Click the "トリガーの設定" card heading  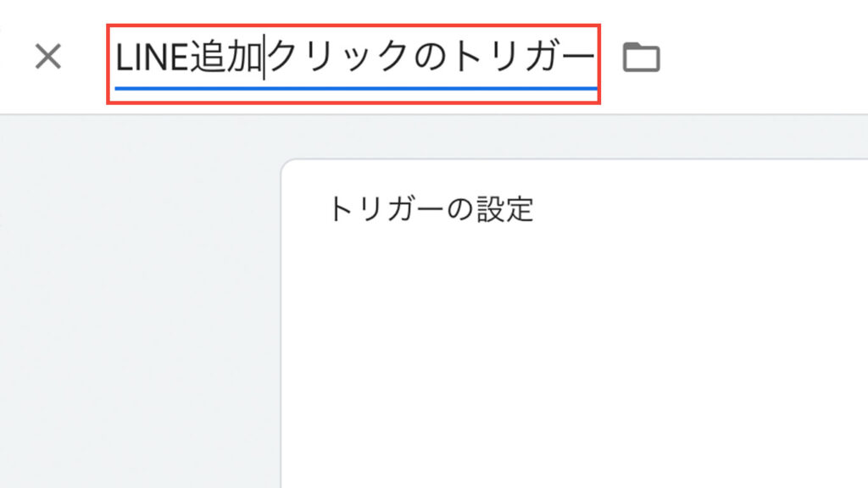(x=431, y=210)
